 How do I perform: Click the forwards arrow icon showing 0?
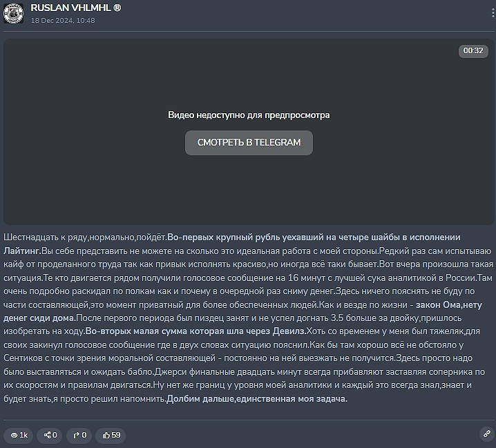click(x=76, y=436)
